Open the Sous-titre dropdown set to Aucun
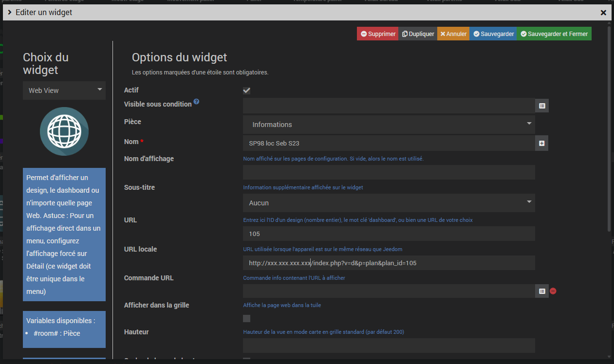Viewport: 614px width, 364px height. coord(389,203)
